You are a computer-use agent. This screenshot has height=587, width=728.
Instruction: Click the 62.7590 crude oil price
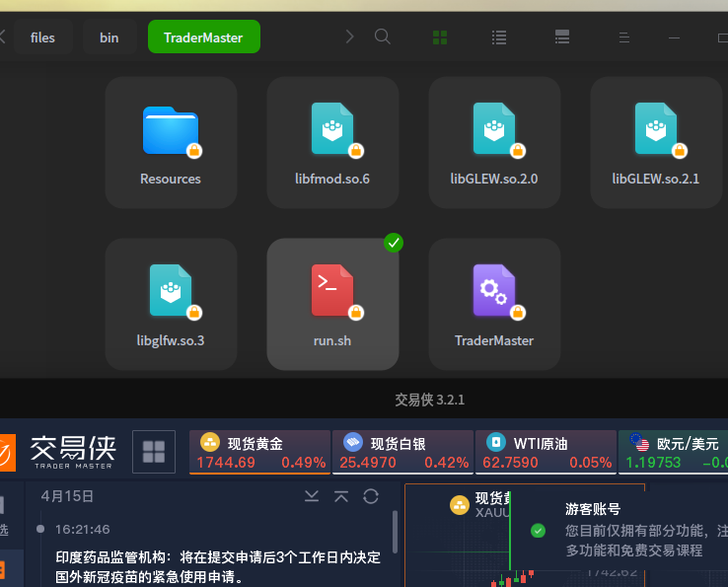(510, 463)
